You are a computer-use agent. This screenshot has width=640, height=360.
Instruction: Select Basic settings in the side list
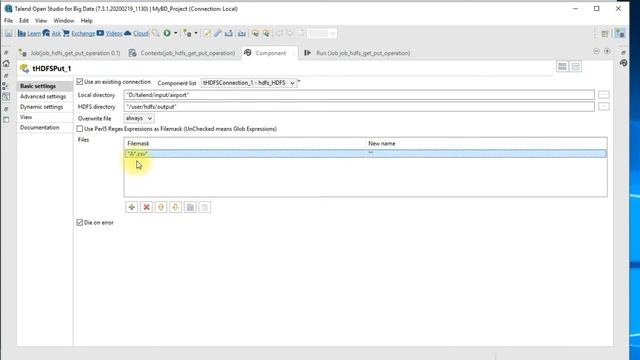(x=45, y=86)
